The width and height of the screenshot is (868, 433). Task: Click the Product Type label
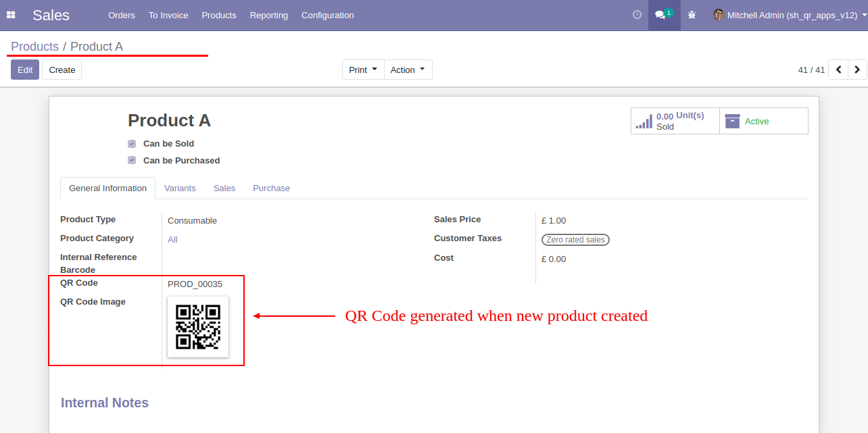point(88,220)
